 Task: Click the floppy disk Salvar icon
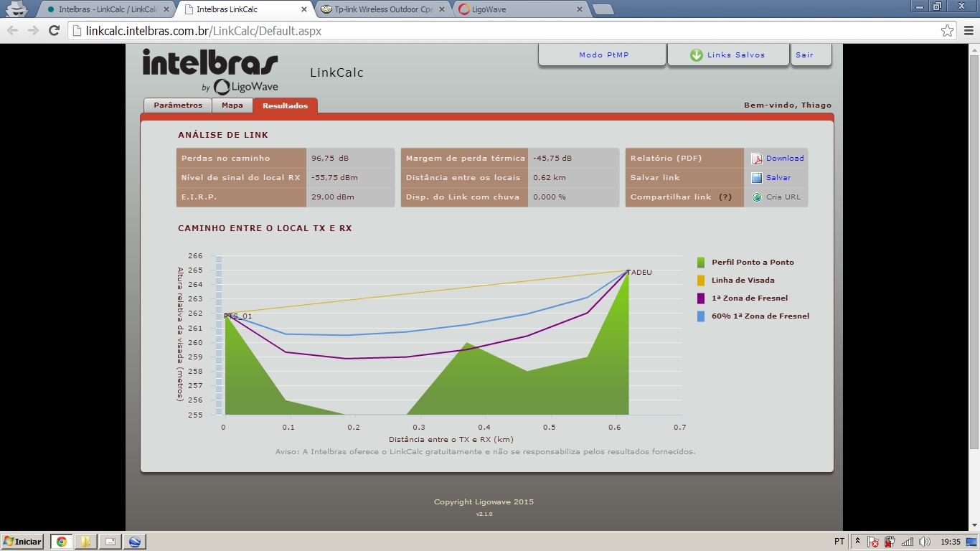[x=756, y=178]
